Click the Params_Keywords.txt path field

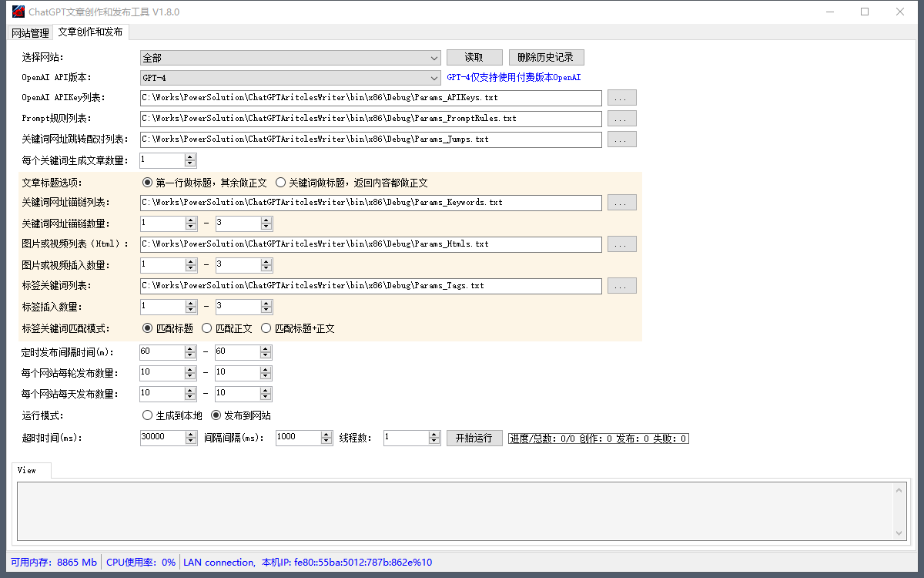point(370,203)
